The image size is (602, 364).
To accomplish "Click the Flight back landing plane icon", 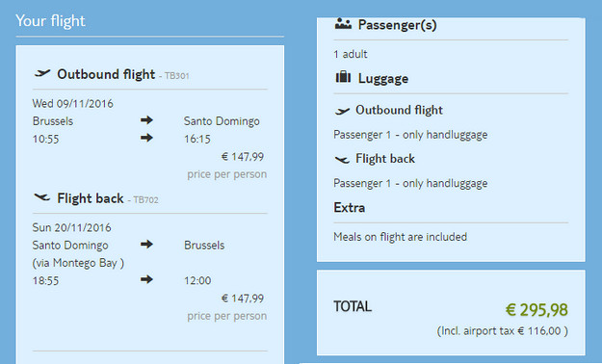I will point(42,197).
